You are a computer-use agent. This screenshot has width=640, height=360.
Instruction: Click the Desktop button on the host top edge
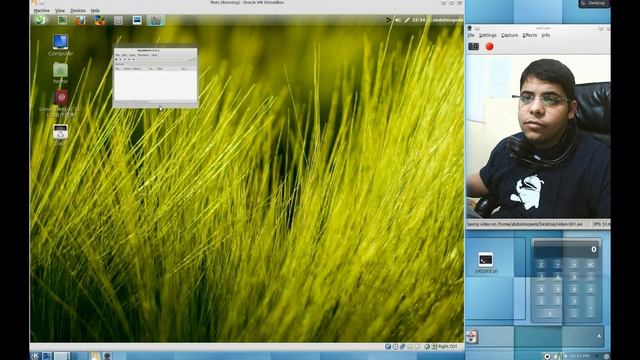pos(594,3)
